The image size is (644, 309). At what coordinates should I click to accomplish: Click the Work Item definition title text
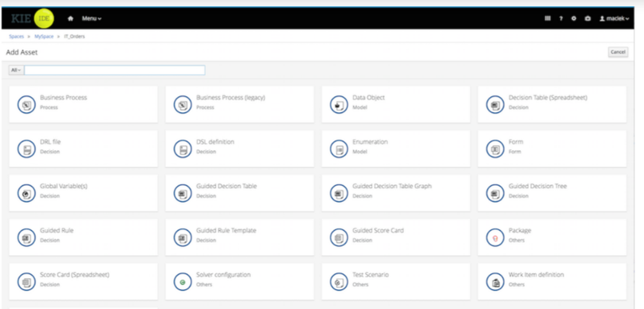536,275
